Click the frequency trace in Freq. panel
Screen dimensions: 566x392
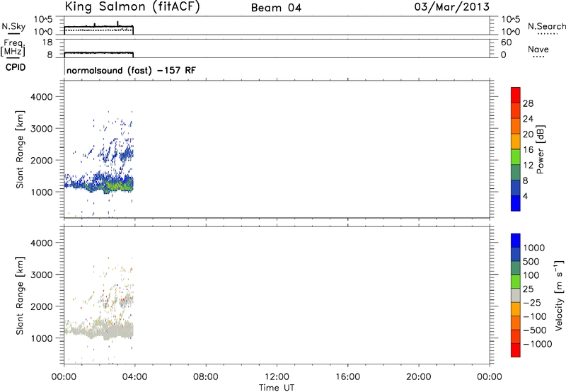[99, 53]
